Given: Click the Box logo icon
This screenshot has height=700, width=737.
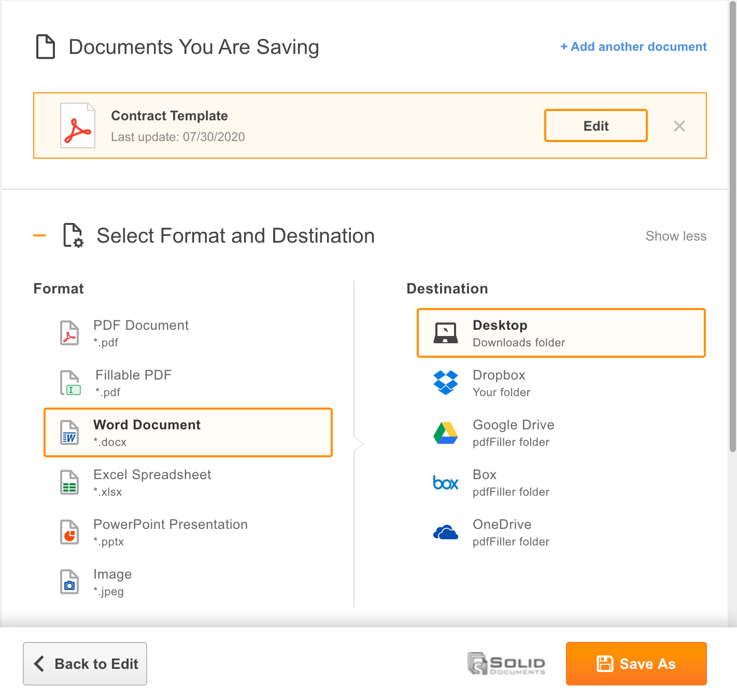Looking at the screenshot, I should pyautogui.click(x=446, y=483).
